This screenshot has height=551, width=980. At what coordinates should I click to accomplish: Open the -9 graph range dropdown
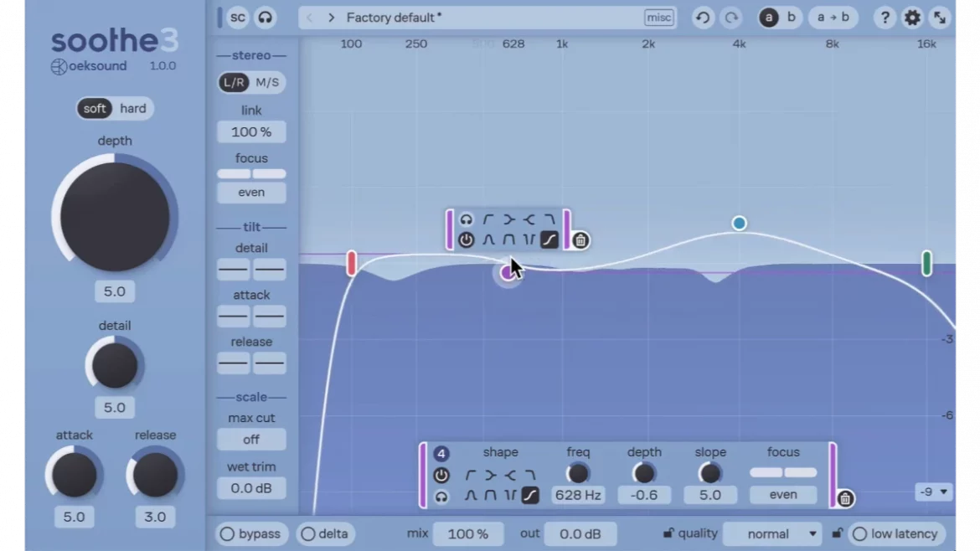[933, 492]
